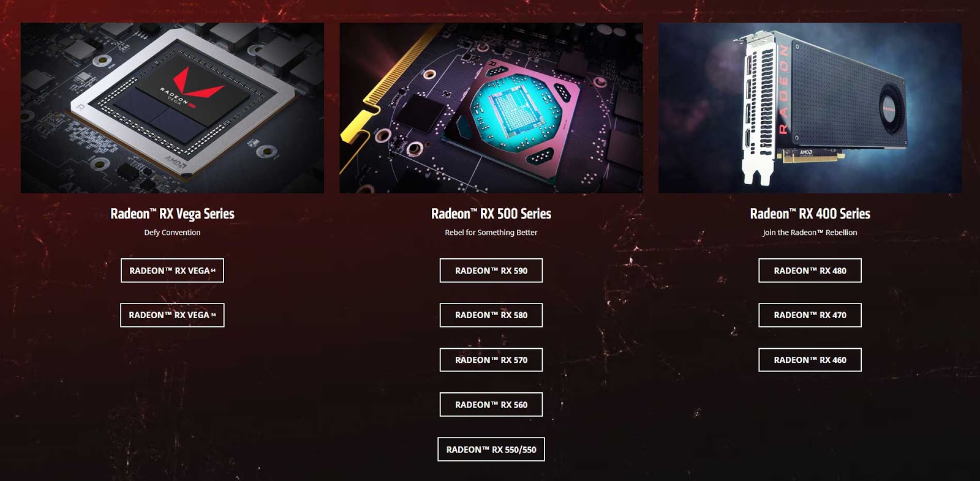Choose the Radeon RX 560 button
The image size is (980, 481).
[x=491, y=405]
